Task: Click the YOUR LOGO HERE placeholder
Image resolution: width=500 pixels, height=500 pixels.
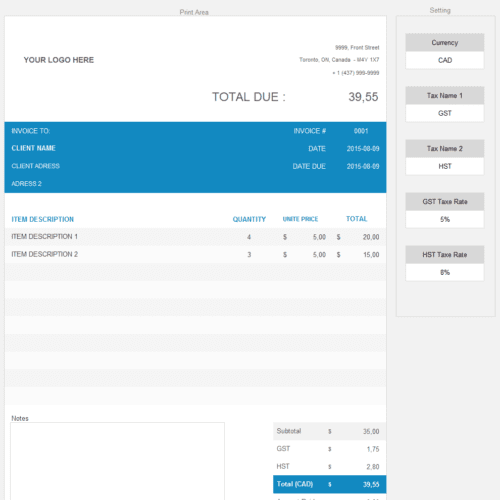Action: 59,60
